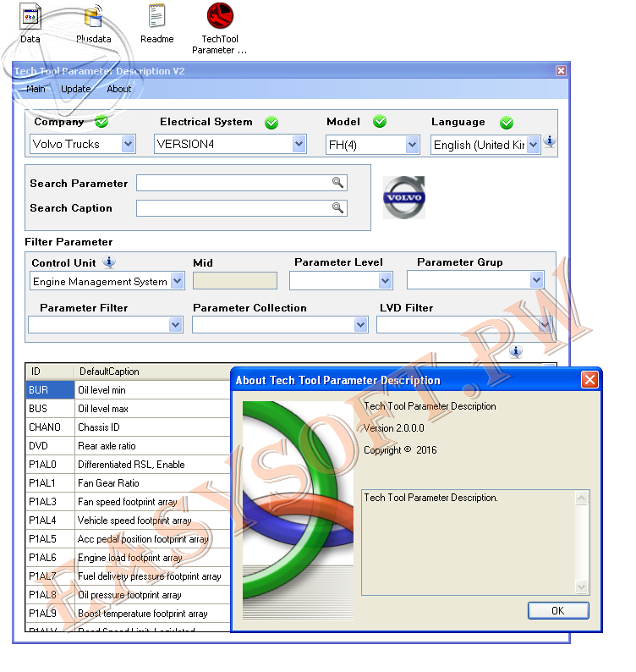
Task: Click the info icon next to Control Unit
Action: pos(109,262)
